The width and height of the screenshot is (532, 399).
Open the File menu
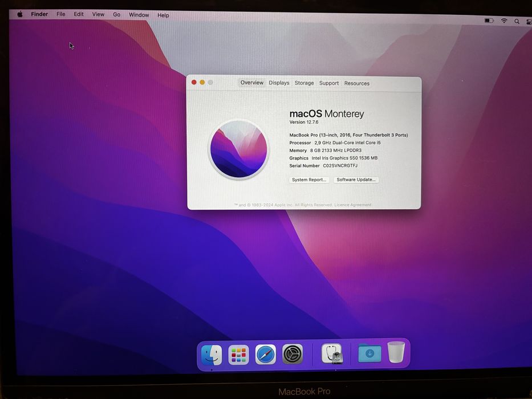61,14
